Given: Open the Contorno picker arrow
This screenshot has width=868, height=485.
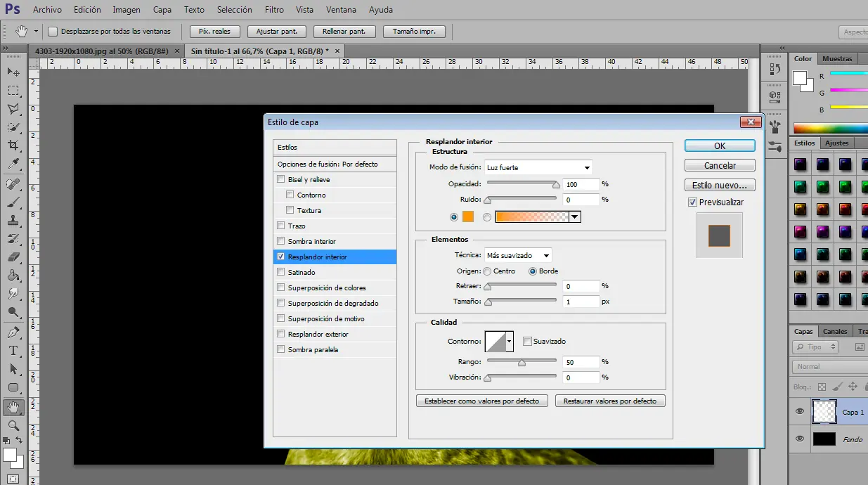Looking at the screenshot, I should [510, 342].
